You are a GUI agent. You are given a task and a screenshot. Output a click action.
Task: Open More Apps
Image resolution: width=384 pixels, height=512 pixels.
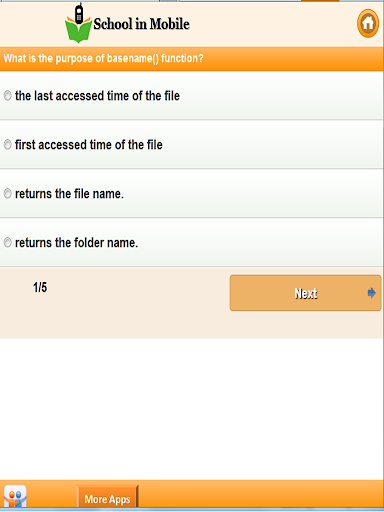click(107, 497)
